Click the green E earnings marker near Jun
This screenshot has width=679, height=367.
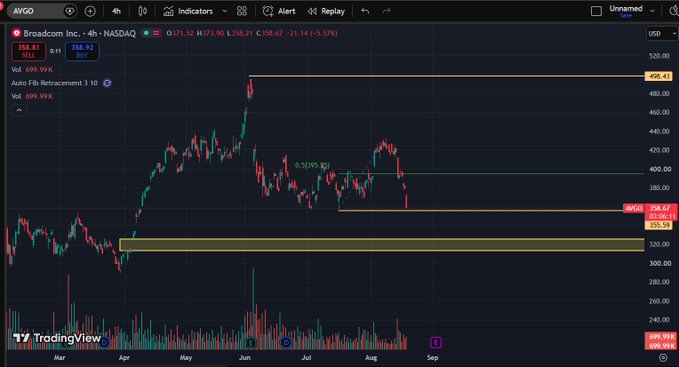251,343
